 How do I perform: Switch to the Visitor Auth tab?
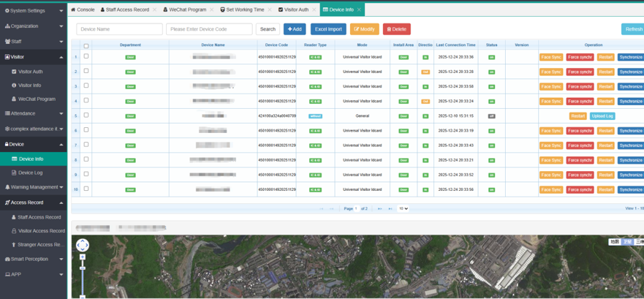coord(295,10)
